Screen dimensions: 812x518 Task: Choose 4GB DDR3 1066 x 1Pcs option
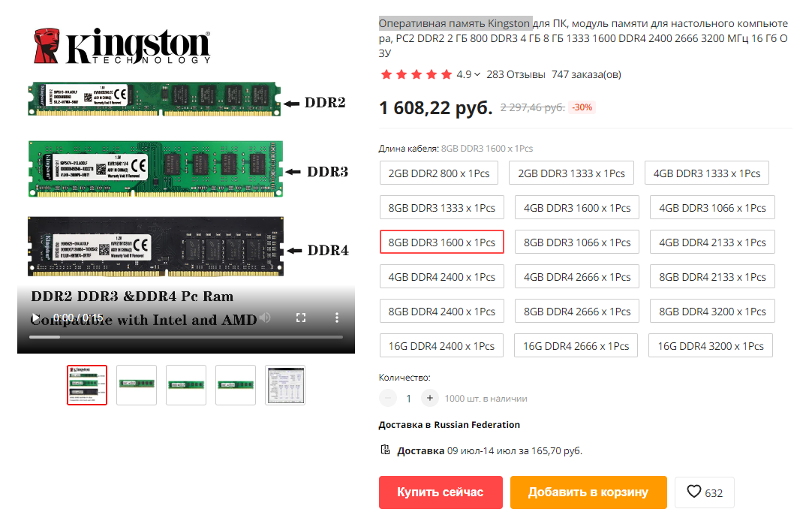coord(712,208)
